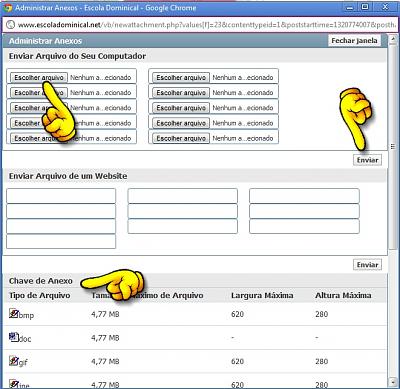The height and width of the screenshot is (389, 400).
Task: Click the second website URL field, middle column
Action: coord(183,211)
